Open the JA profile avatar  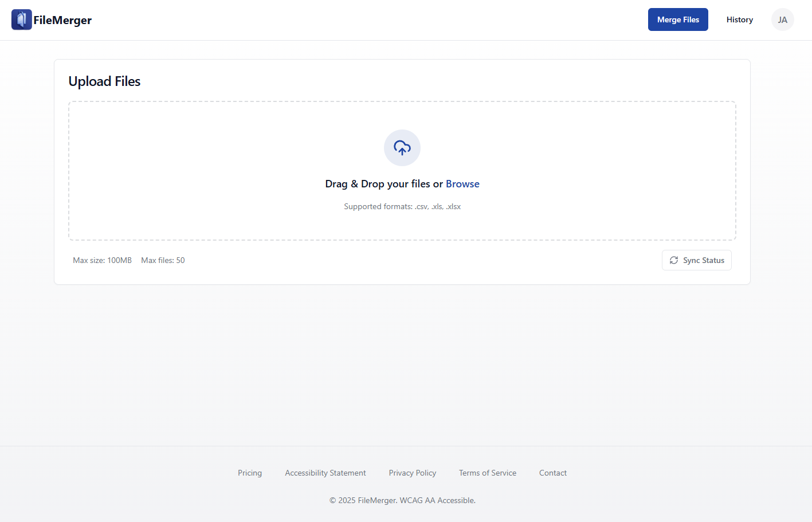782,19
